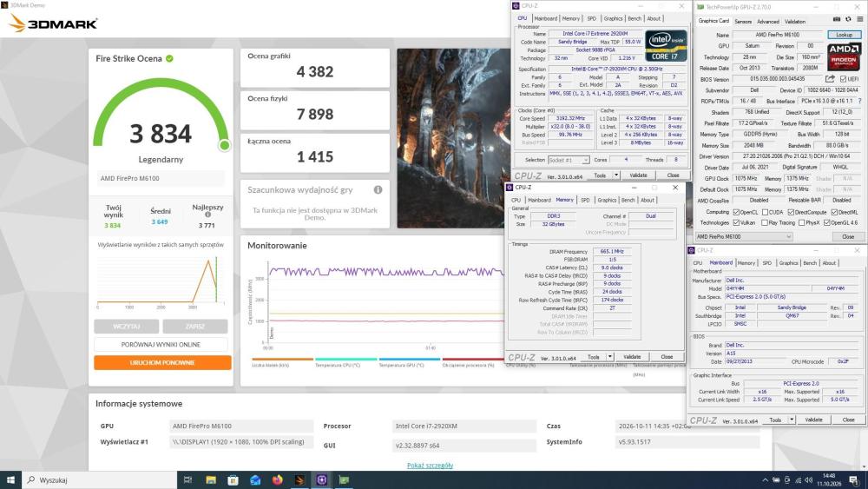Switch to 3DMark via its taskbar icon

click(299, 479)
